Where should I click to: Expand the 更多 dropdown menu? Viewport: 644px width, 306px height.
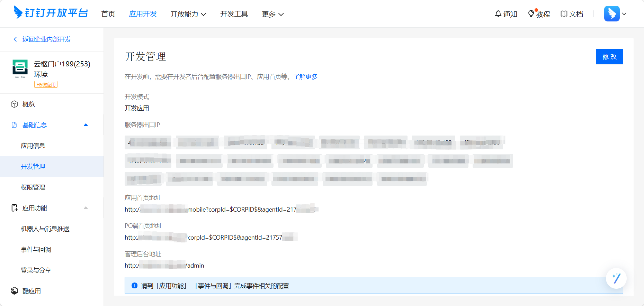272,14
